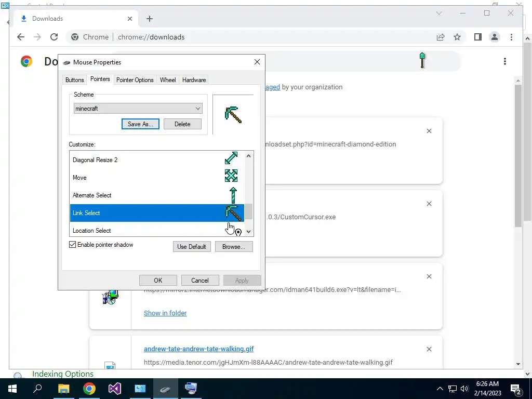The image size is (532, 399).
Task: Click the Move cursor four-arrow icon
Action: tap(231, 176)
